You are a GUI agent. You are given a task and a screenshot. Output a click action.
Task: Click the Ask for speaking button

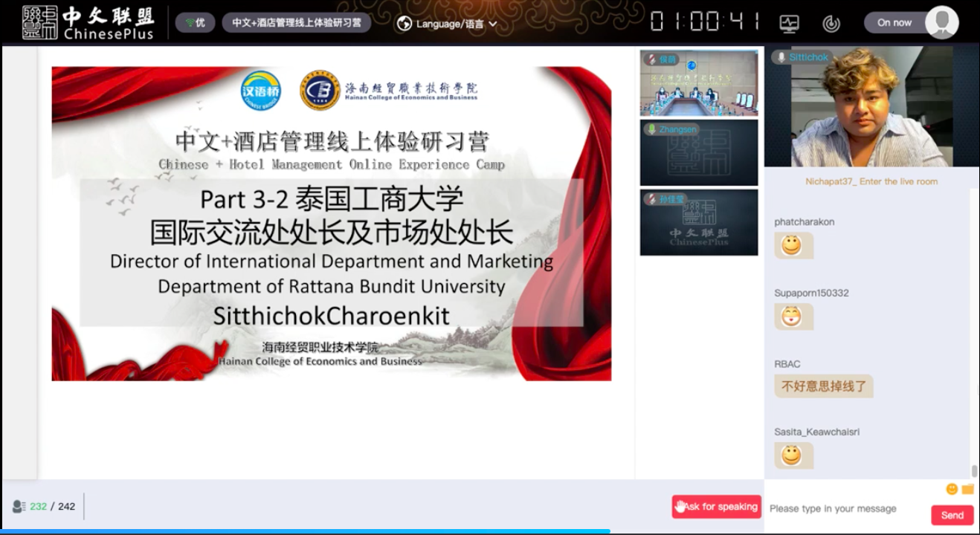click(x=716, y=507)
